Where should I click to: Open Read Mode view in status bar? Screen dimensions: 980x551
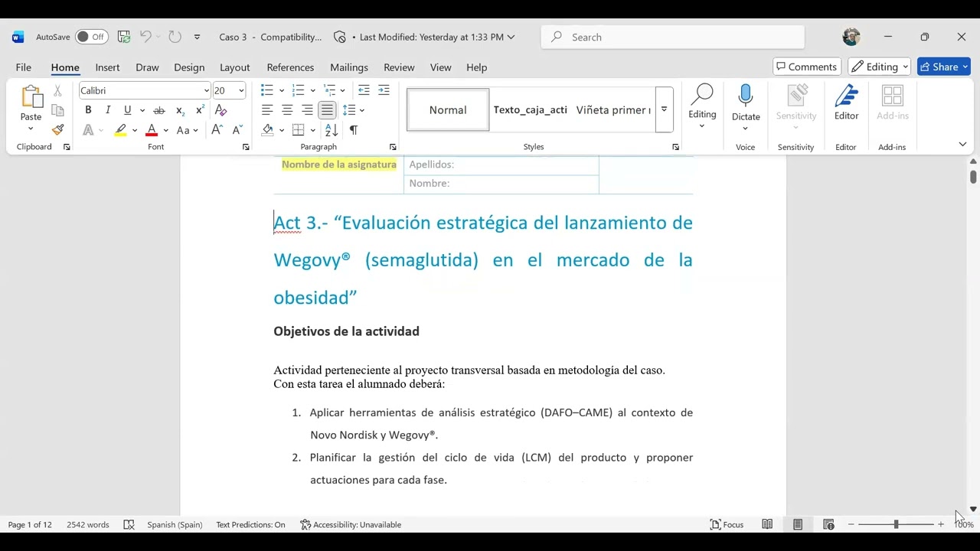click(x=767, y=524)
